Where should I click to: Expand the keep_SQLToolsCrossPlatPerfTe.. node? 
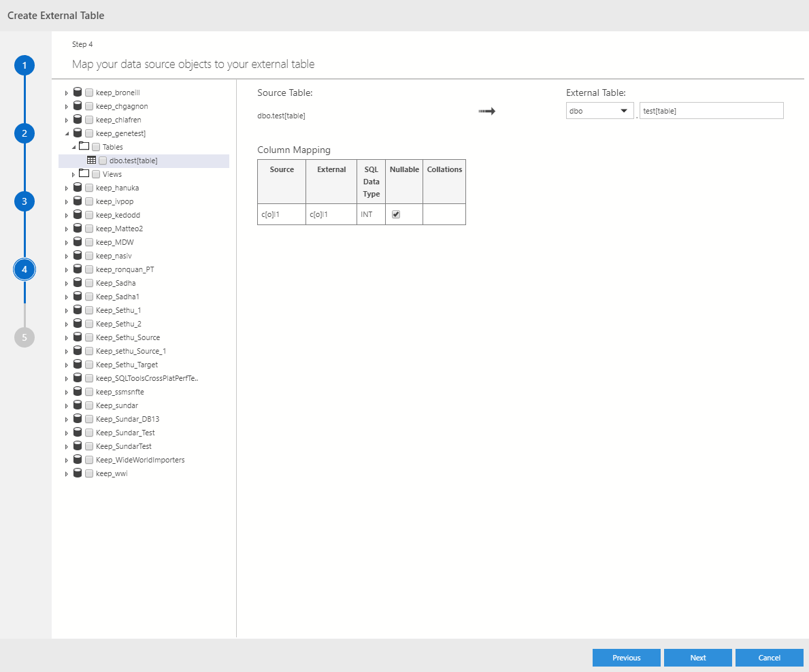(x=67, y=379)
